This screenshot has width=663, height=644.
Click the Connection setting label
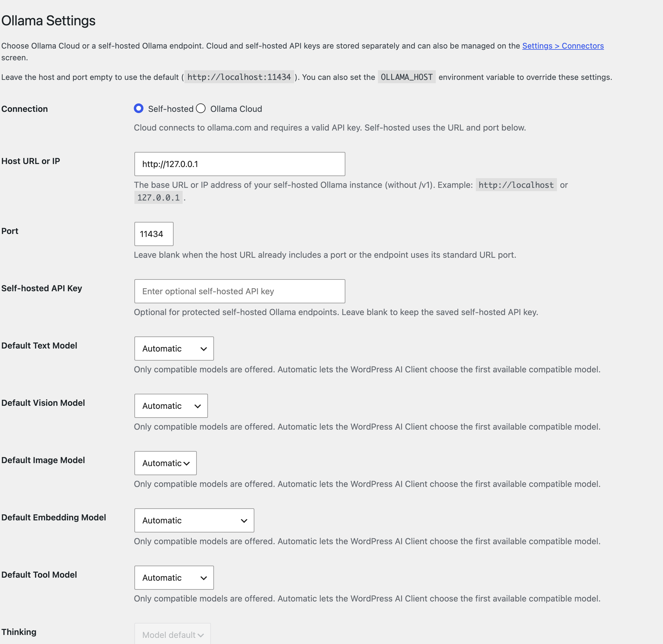(25, 109)
